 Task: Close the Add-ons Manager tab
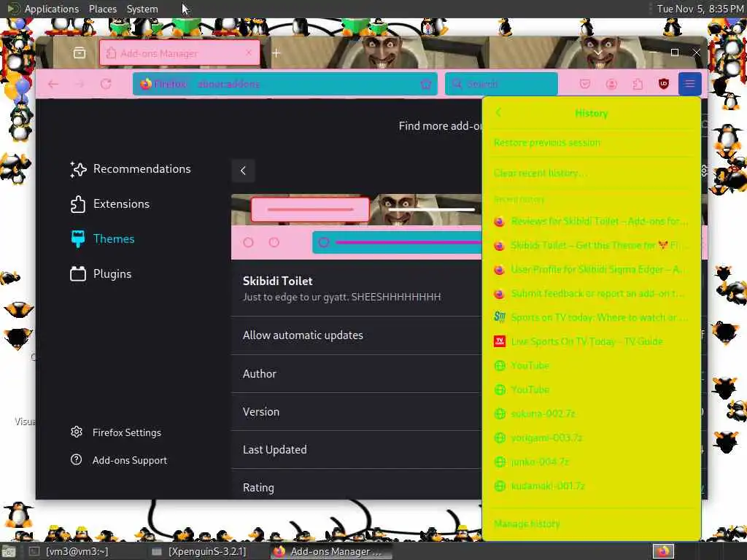coord(248,52)
